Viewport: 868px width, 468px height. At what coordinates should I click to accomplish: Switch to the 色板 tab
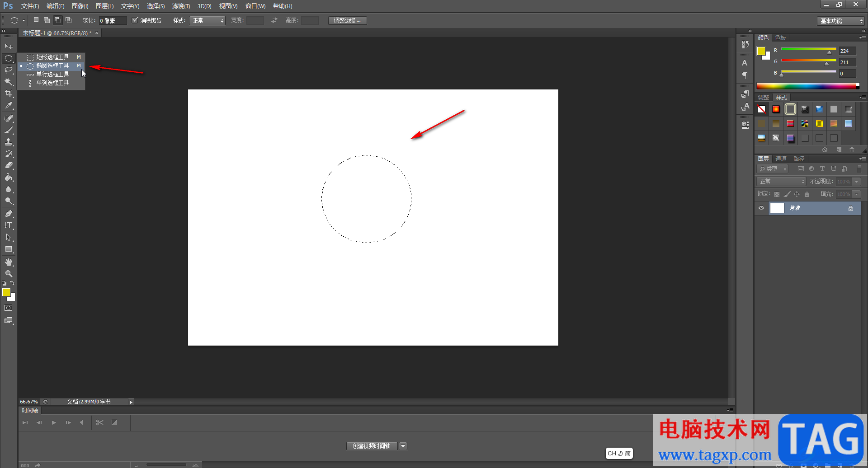pos(781,38)
